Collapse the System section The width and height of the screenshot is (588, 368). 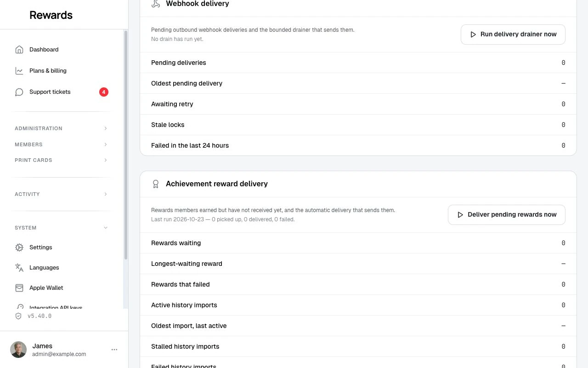62,228
